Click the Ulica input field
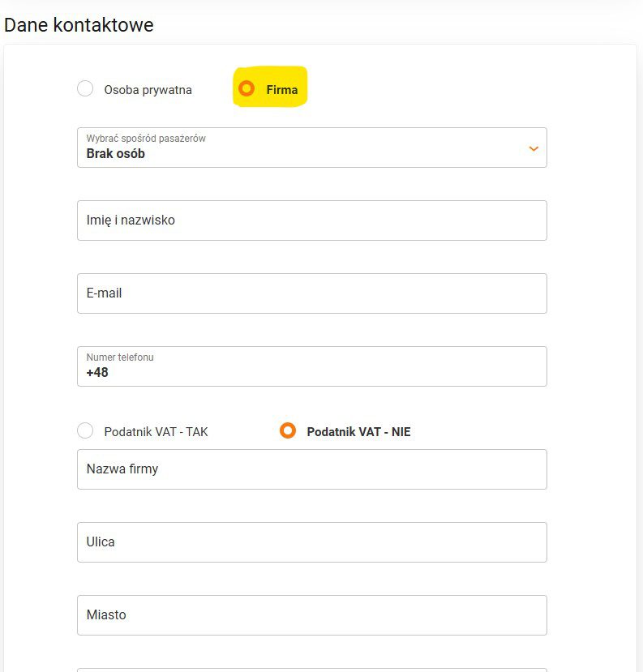The width and height of the screenshot is (643, 672). coord(311,542)
